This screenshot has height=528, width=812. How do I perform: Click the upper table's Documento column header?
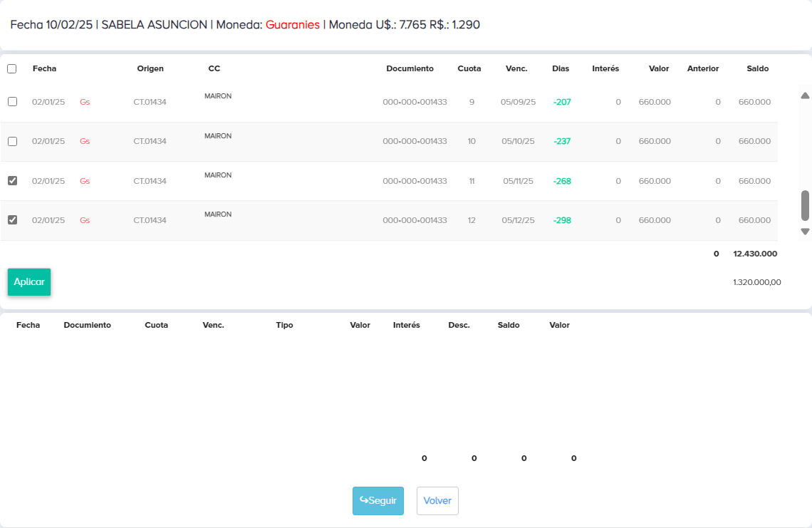click(410, 68)
